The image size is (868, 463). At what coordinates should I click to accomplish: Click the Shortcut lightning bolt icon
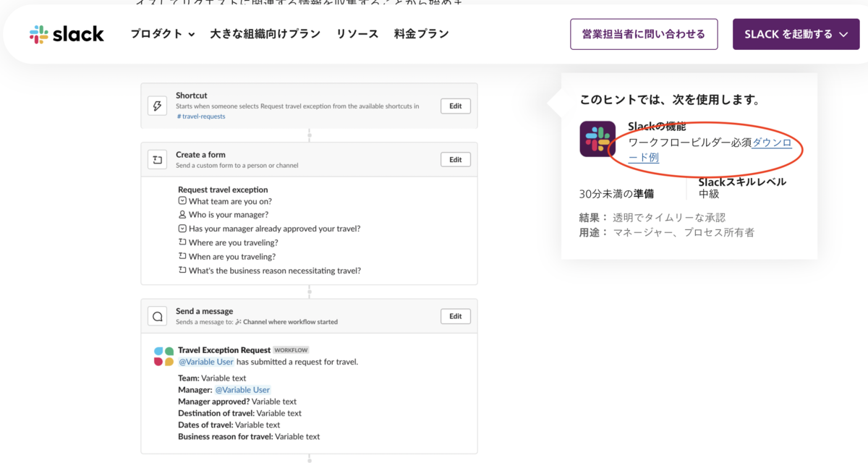157,106
